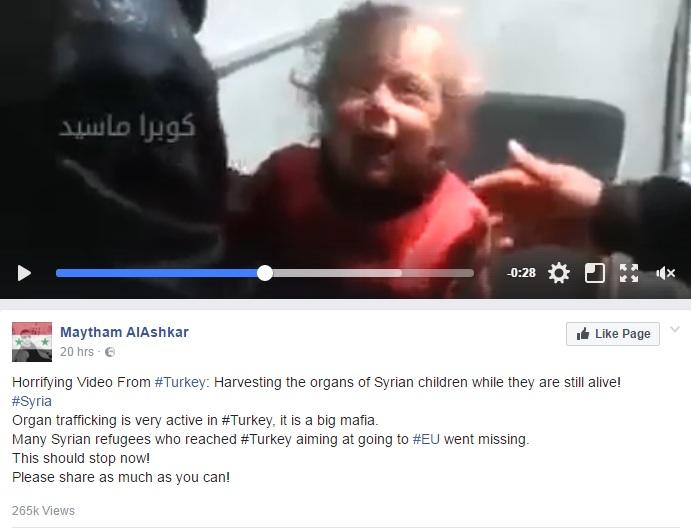691x528 pixels.
Task: Open video settings gear
Action: [559, 273]
